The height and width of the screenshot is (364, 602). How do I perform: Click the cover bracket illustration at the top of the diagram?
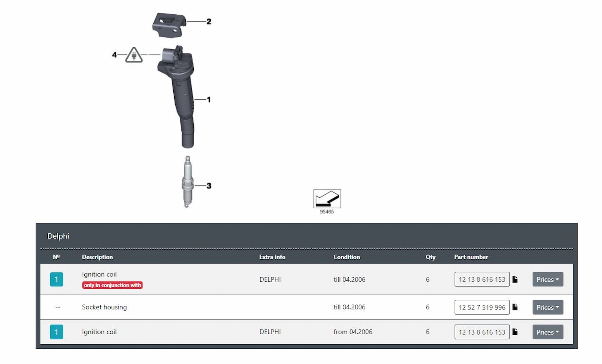click(169, 25)
